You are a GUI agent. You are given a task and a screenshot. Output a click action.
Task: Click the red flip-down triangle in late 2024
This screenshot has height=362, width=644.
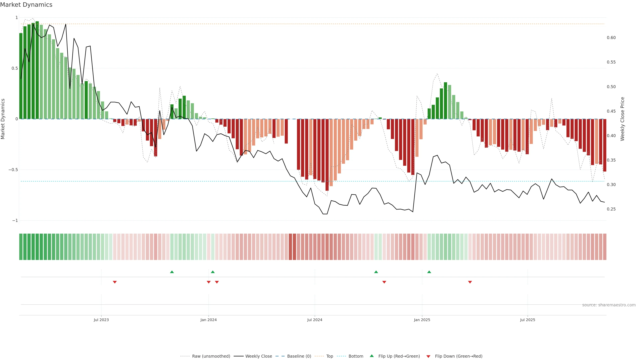(x=384, y=282)
